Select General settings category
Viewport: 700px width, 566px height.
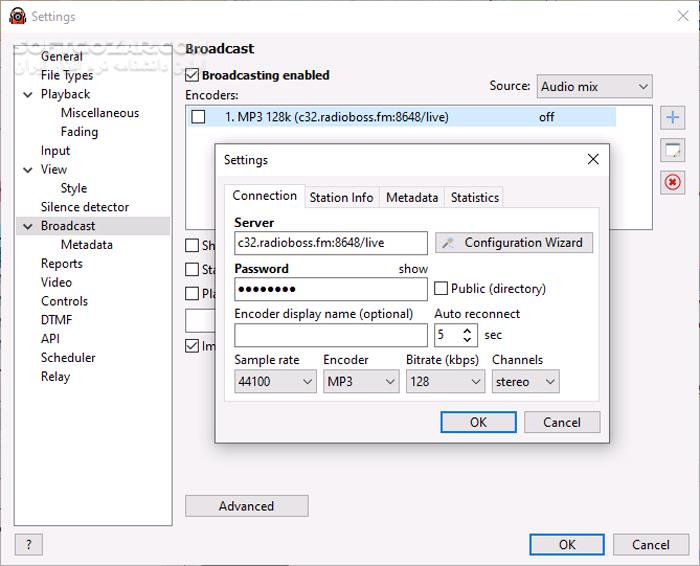(62, 57)
